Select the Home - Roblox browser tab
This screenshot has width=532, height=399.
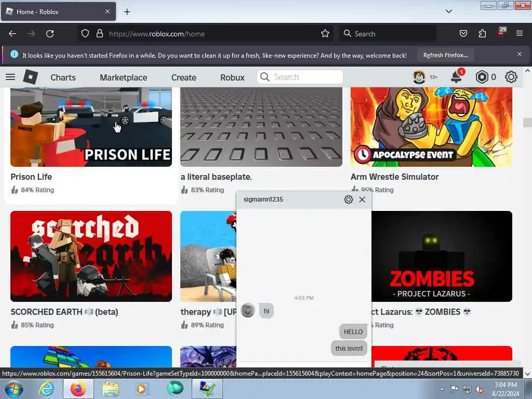tap(58, 11)
